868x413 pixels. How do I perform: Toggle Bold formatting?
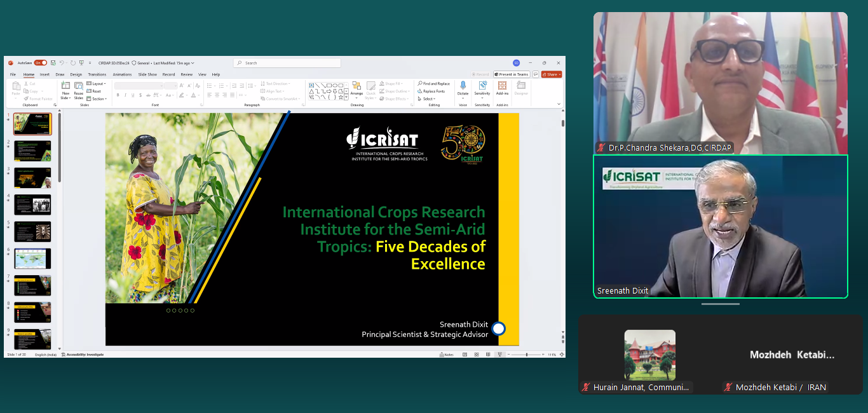coord(118,95)
